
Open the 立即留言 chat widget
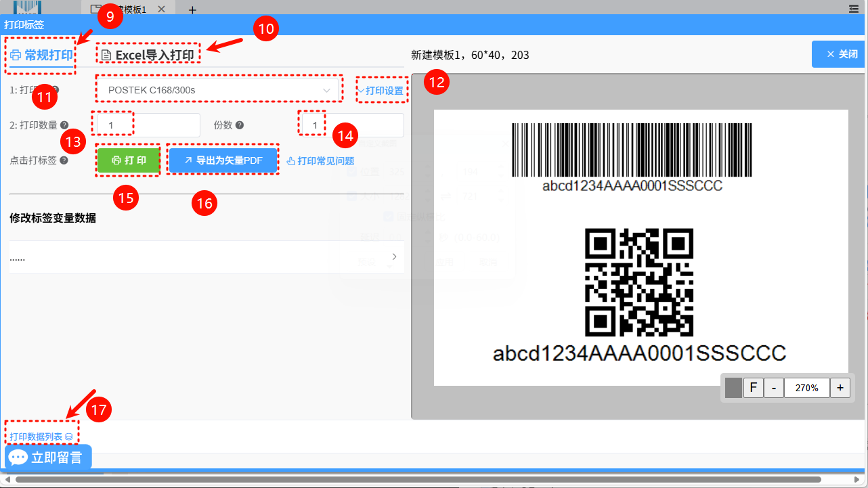pos(47,457)
